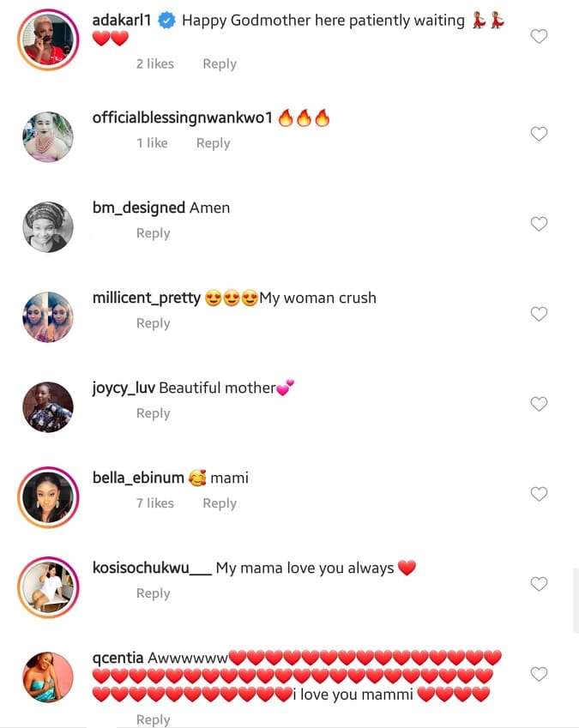This screenshot has width=579, height=728.
Task: Reply to millicent_pretty's comment
Action: coord(153,323)
